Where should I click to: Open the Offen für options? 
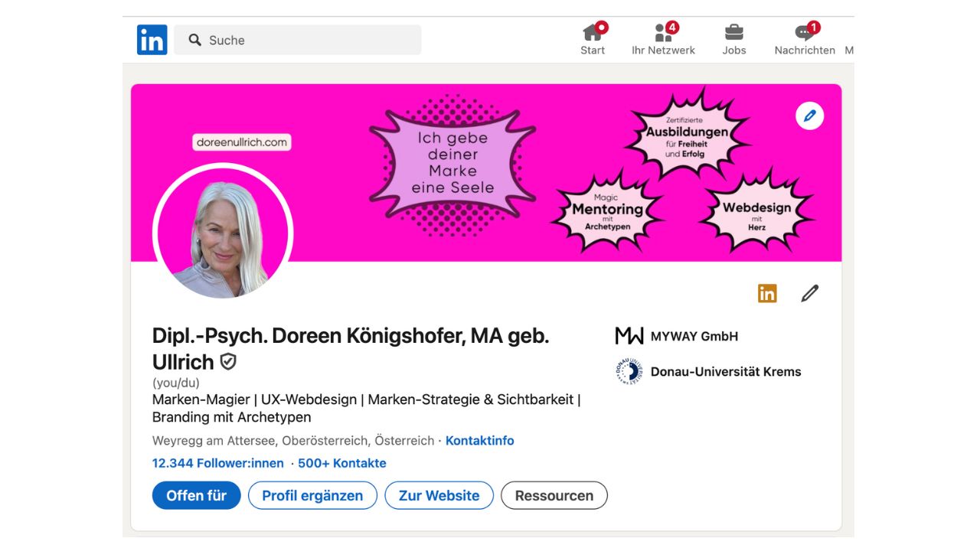coord(196,495)
